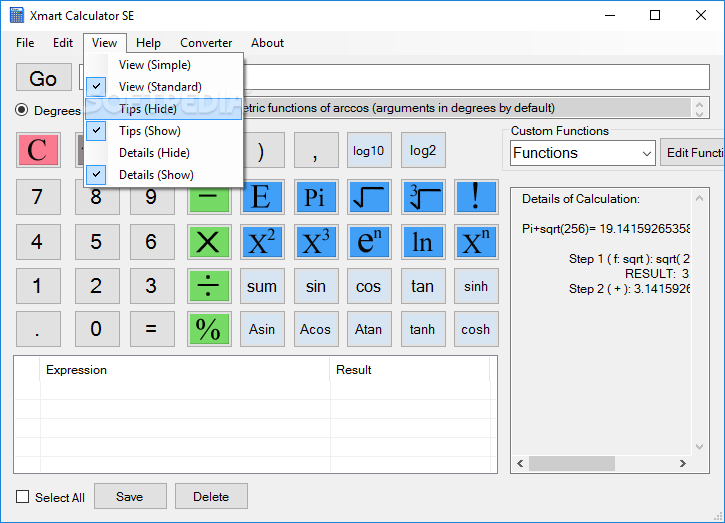Click the e to the n button

(x=369, y=242)
